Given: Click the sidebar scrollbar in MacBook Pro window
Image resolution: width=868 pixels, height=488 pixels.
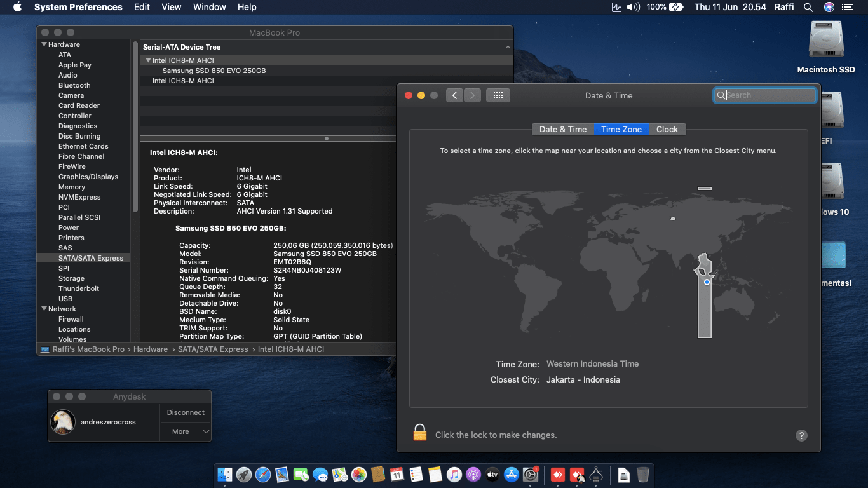Looking at the screenshot, I should (x=135, y=127).
